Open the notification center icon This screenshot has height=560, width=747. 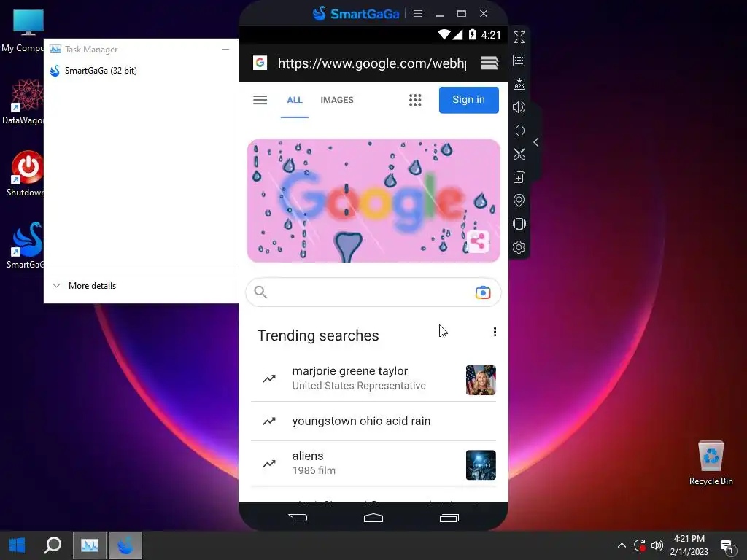tap(727, 546)
